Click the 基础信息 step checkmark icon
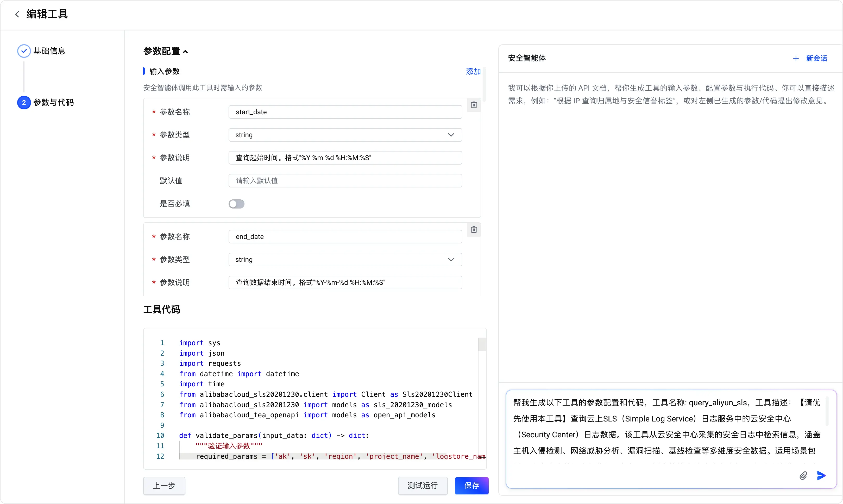This screenshot has height=504, width=843. tap(24, 51)
